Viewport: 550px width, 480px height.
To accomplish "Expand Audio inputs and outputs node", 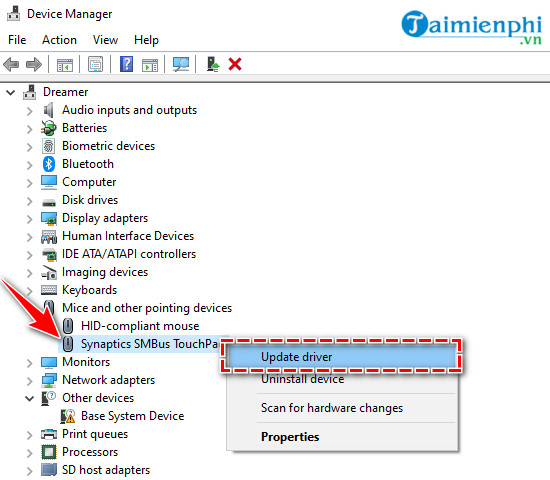I will 29,111.
